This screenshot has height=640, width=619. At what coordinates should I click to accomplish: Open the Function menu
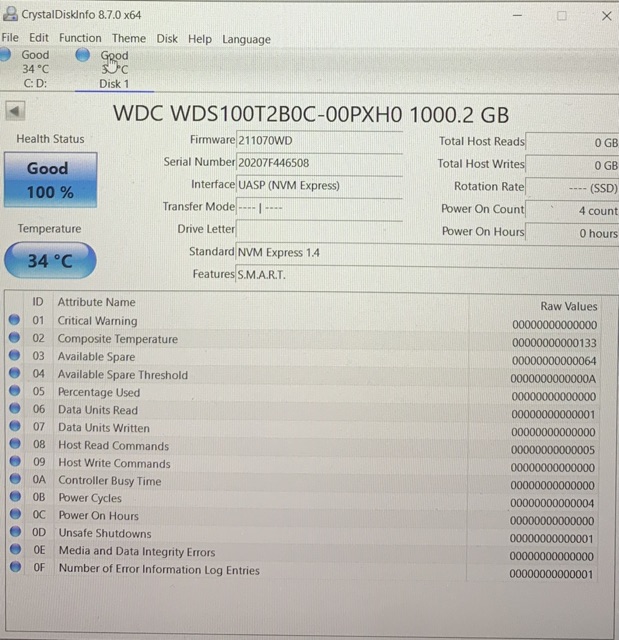click(x=80, y=38)
